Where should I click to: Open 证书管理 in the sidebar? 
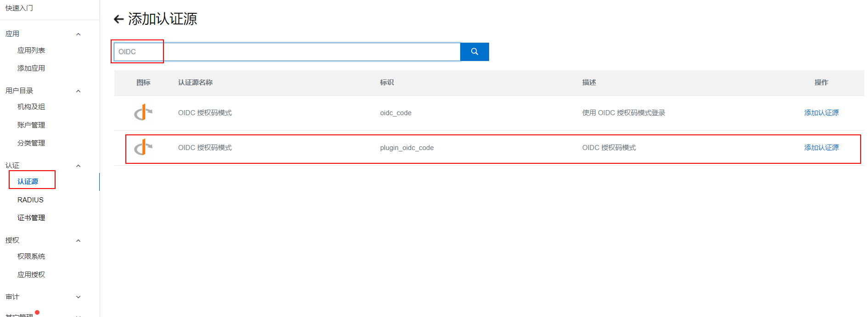pyautogui.click(x=31, y=218)
